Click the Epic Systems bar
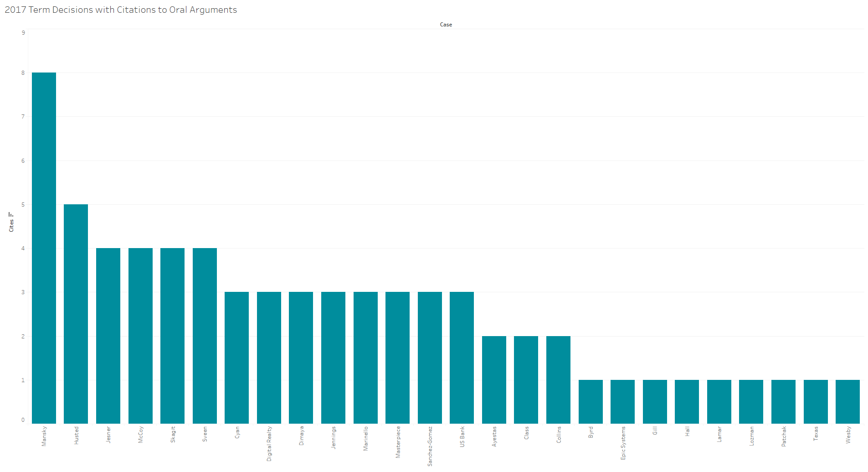The image size is (868, 472). [x=622, y=401]
